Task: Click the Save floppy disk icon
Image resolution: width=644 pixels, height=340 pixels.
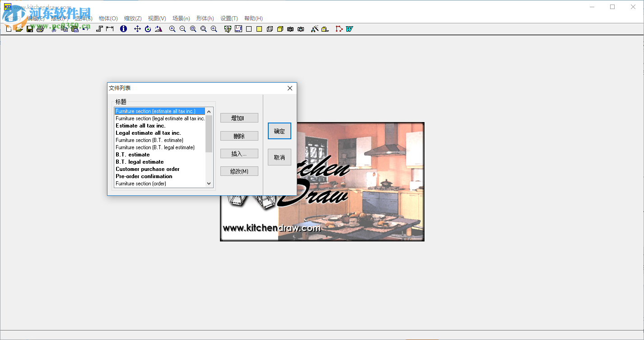Action: [29, 29]
